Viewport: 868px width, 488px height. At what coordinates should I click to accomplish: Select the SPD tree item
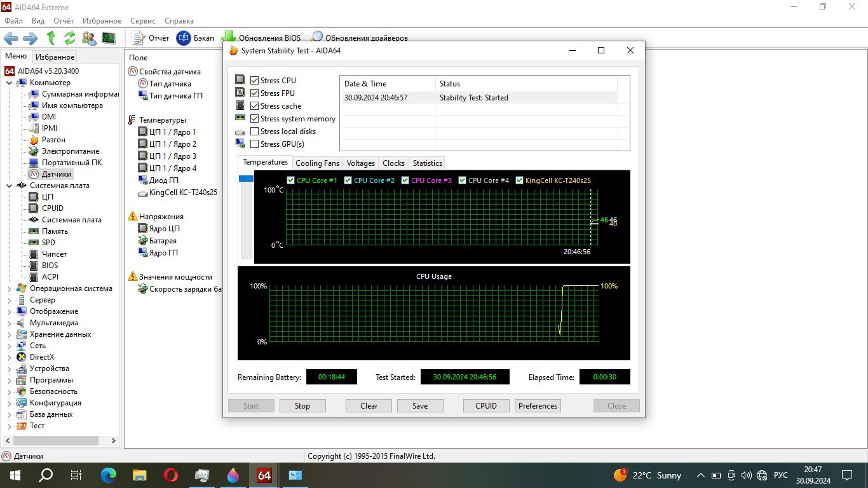tap(42, 243)
